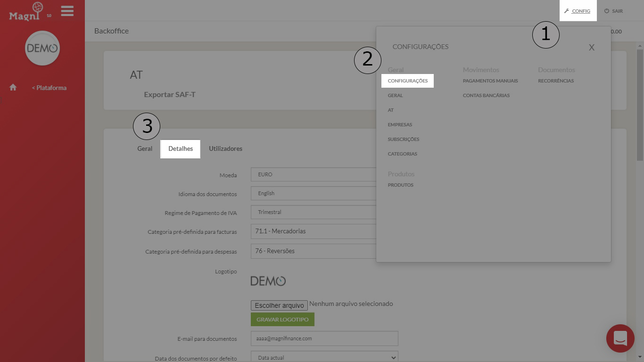The height and width of the screenshot is (362, 644).
Task: Select Configurações under Geral
Action: (408, 81)
